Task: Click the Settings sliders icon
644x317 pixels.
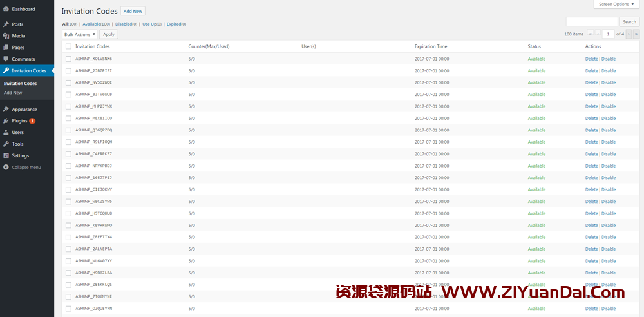Action: [6, 155]
